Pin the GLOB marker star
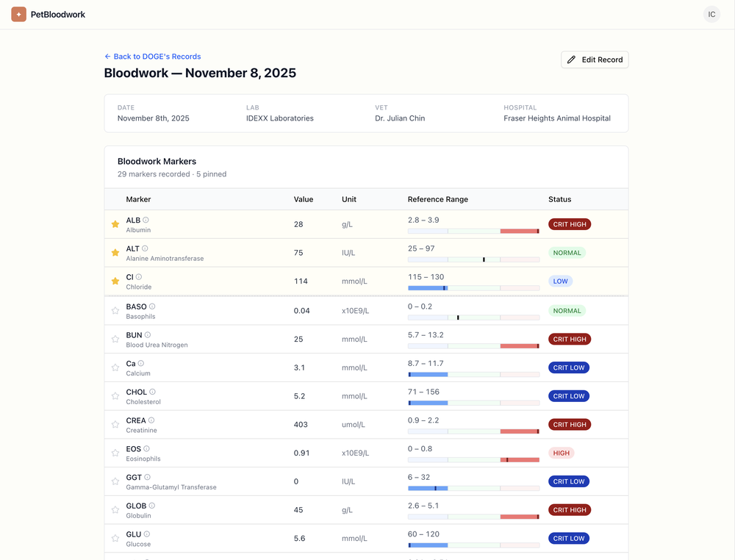The width and height of the screenshot is (735, 560). point(115,510)
